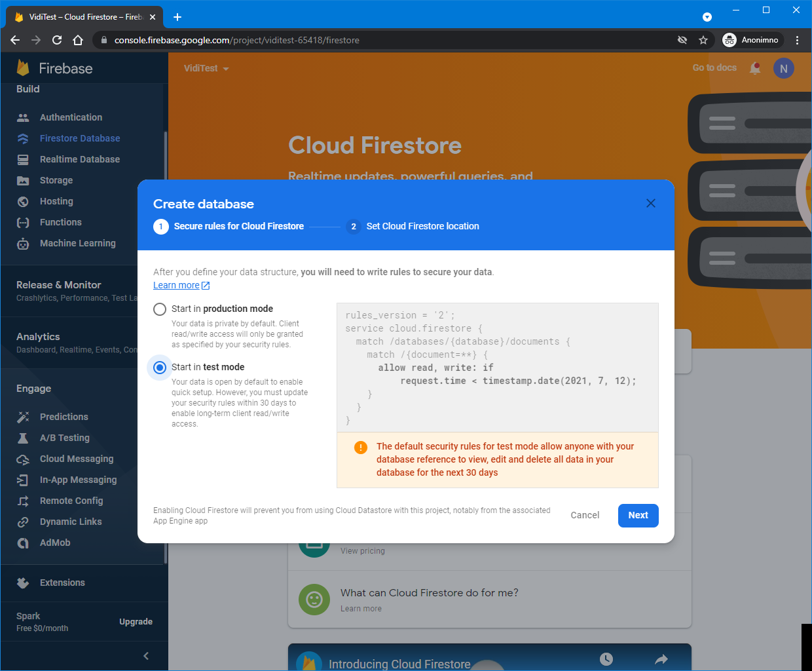The width and height of the screenshot is (812, 671).
Task: Open a new browser tab
Action: (177, 17)
